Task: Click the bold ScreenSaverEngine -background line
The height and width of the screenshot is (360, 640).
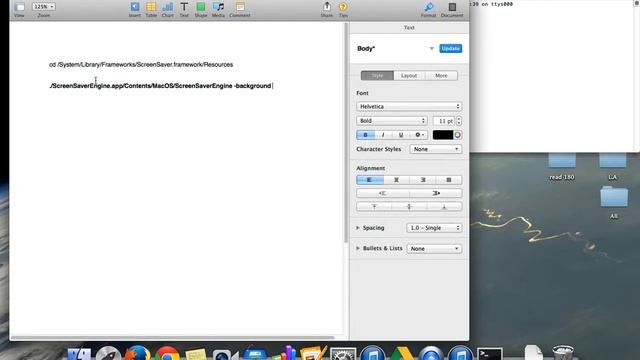Action: (160, 86)
